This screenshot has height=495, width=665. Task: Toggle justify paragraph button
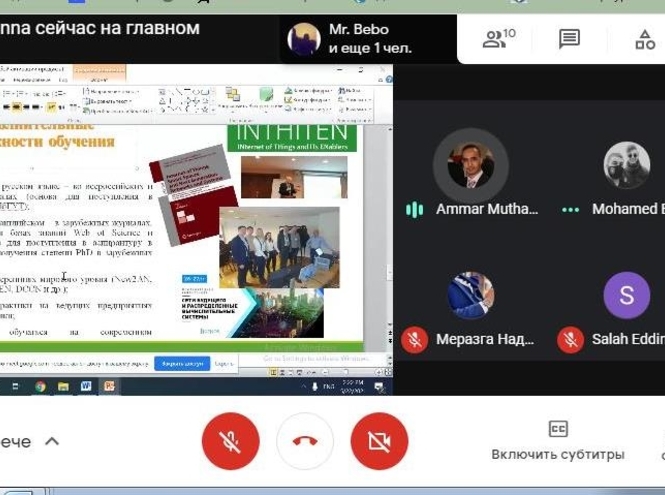coord(36,107)
